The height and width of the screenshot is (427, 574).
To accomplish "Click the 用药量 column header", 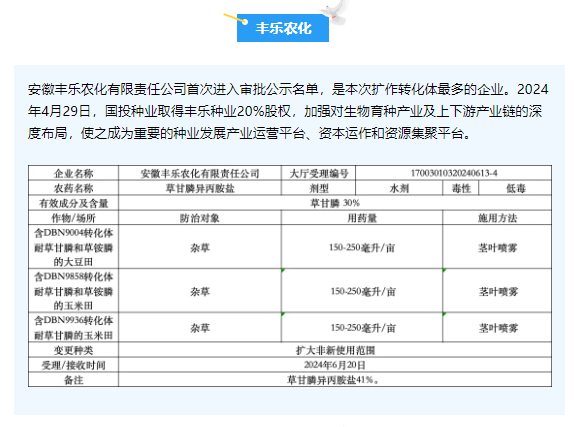I will (362, 218).
